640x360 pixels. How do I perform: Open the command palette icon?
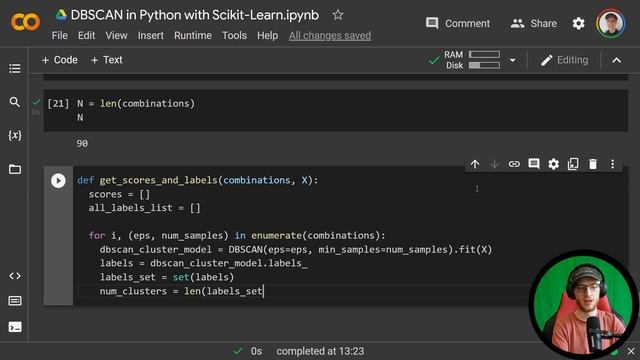click(x=15, y=301)
